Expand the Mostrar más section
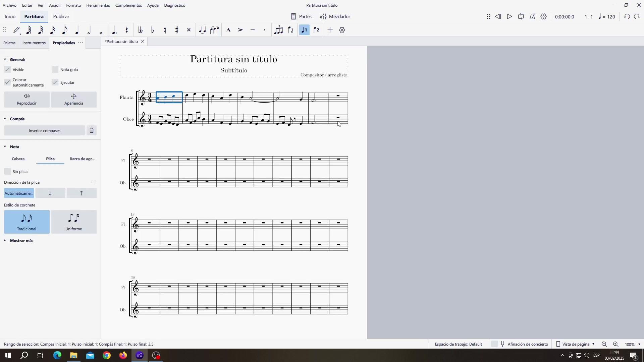644x362 pixels. [x=21, y=241]
